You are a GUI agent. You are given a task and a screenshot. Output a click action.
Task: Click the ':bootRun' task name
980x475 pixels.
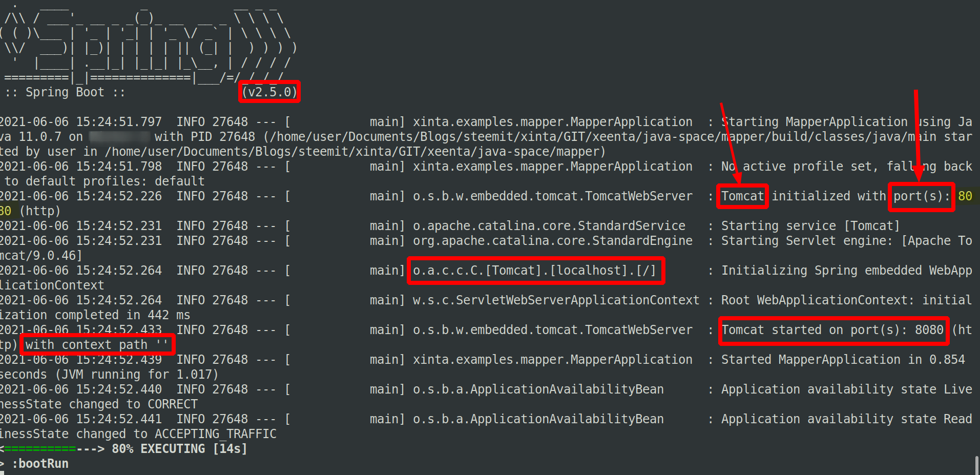tap(40, 464)
